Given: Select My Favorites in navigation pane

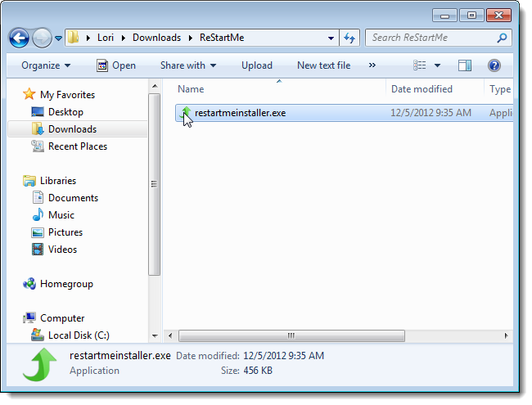Looking at the screenshot, I should click(x=67, y=95).
